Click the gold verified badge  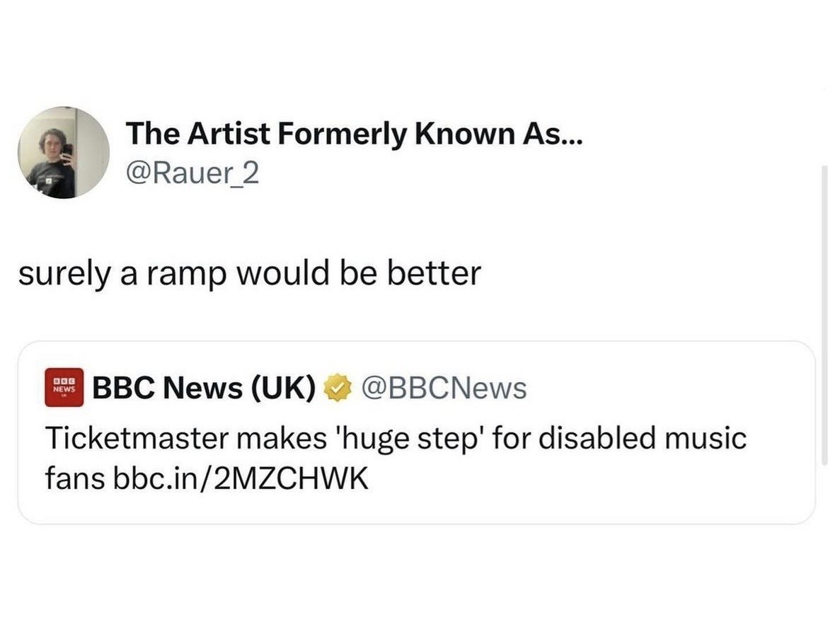[x=338, y=388]
